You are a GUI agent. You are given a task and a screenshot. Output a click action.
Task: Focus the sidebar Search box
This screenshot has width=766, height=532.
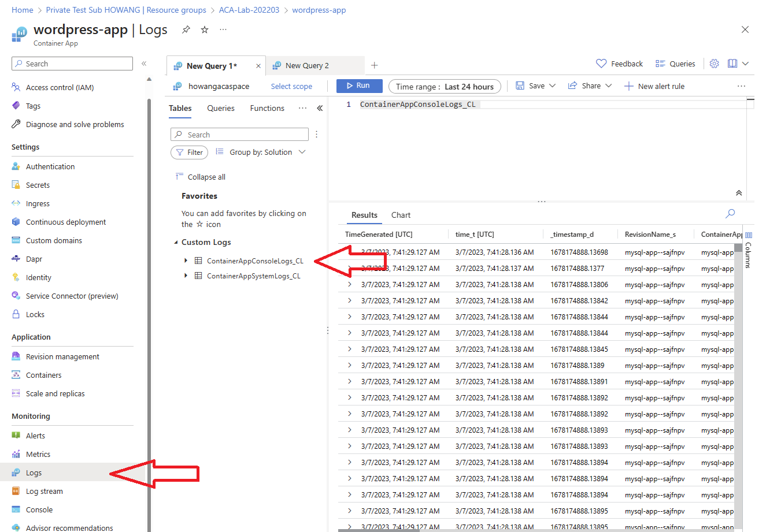72,64
